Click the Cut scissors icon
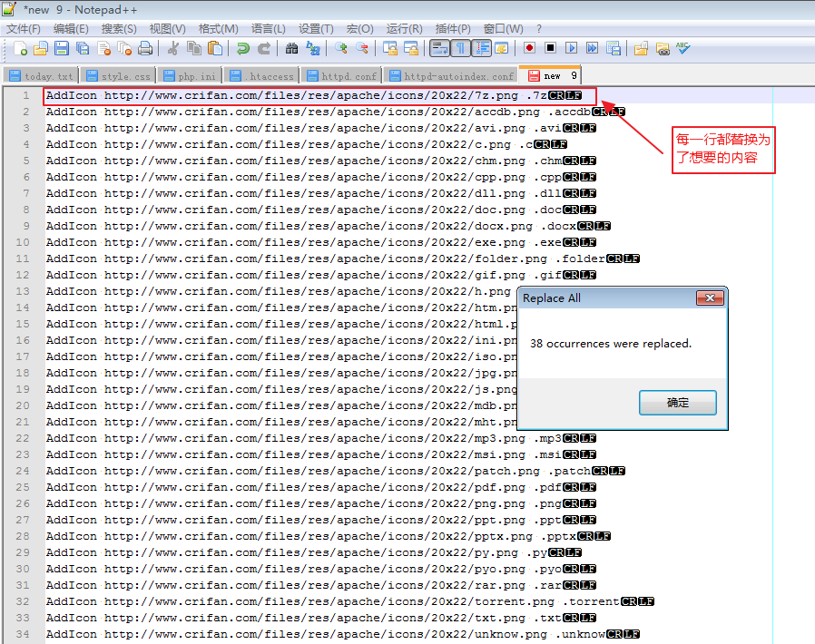This screenshot has width=815, height=644. 173,48
